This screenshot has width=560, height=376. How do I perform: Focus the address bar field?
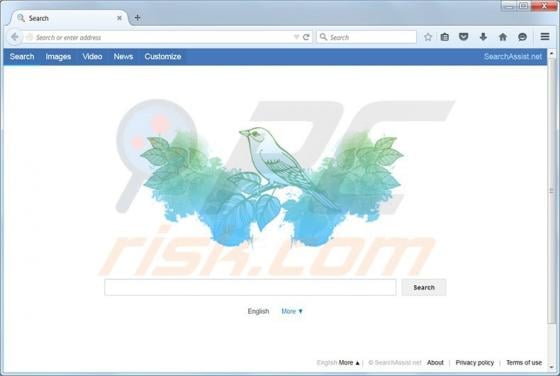(x=162, y=37)
